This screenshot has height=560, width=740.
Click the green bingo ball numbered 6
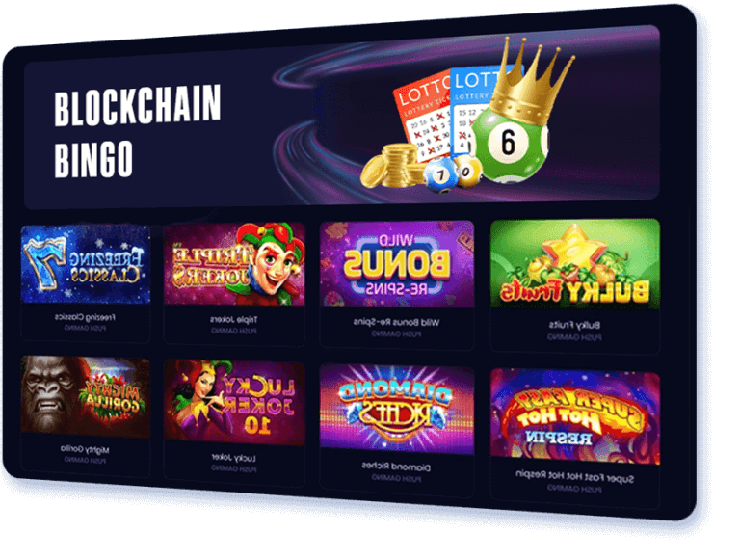pyautogui.click(x=510, y=143)
